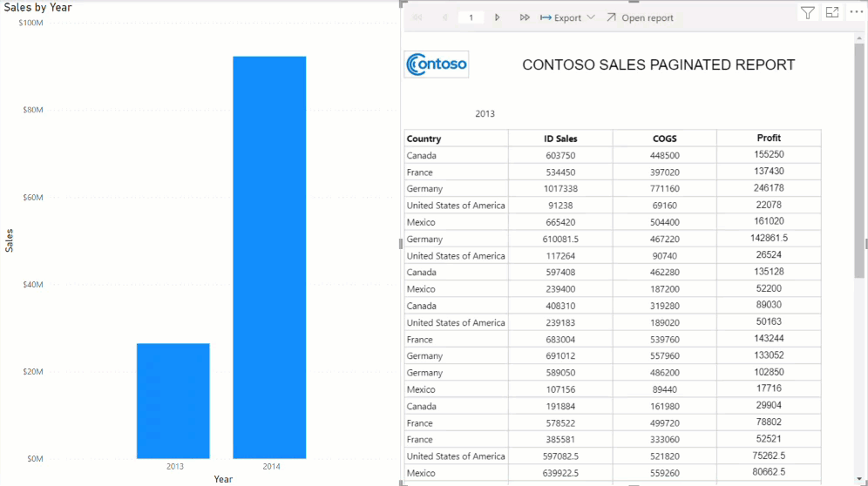
Task: Click the Country column header
Action: pyautogui.click(x=424, y=138)
